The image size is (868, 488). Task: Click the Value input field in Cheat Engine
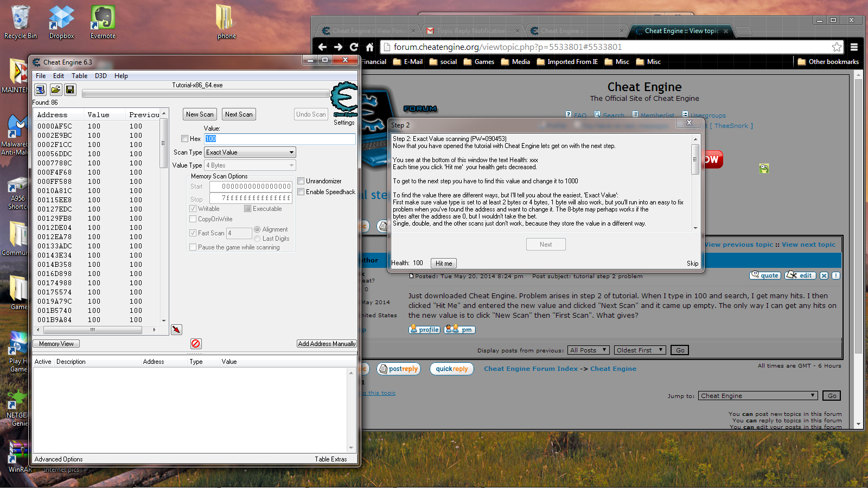[x=280, y=139]
